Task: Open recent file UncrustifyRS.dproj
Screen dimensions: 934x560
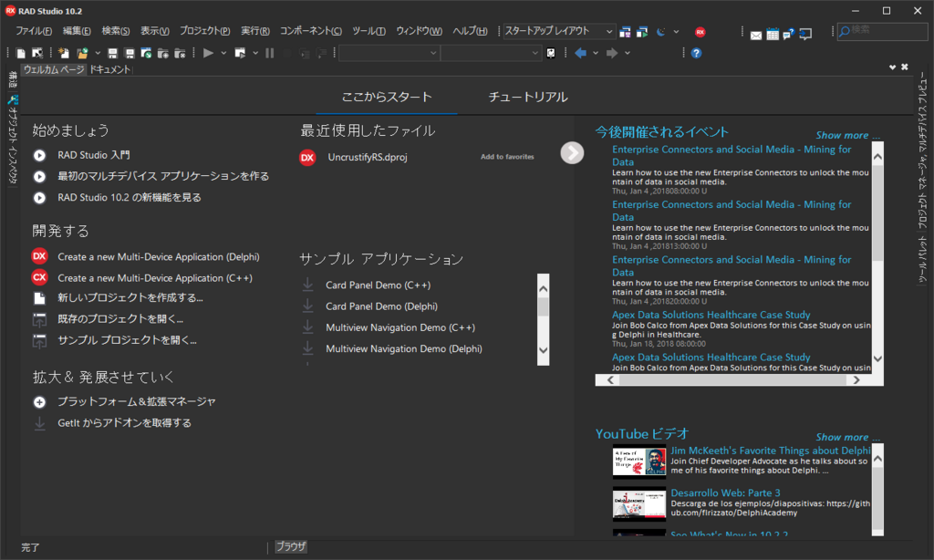Action: 368,157
